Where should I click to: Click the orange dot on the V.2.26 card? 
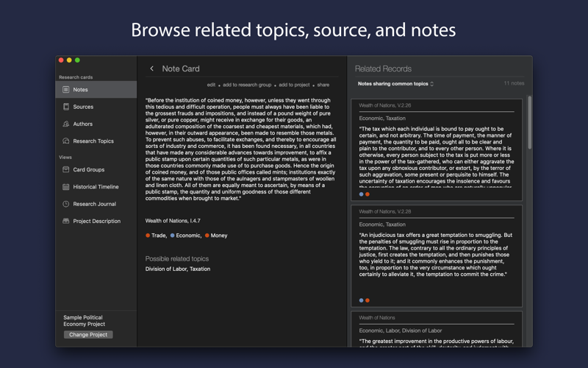(367, 194)
